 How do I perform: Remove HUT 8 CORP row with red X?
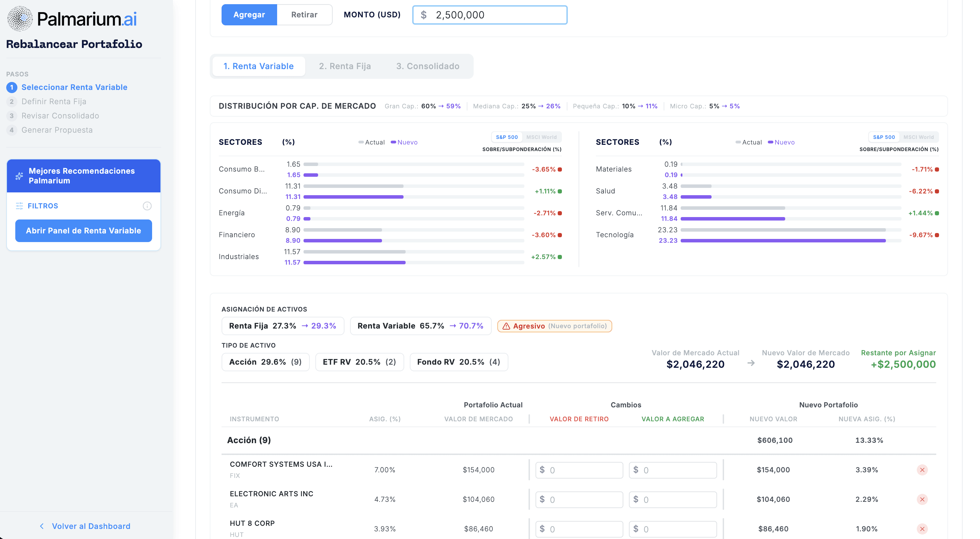pyautogui.click(x=922, y=529)
